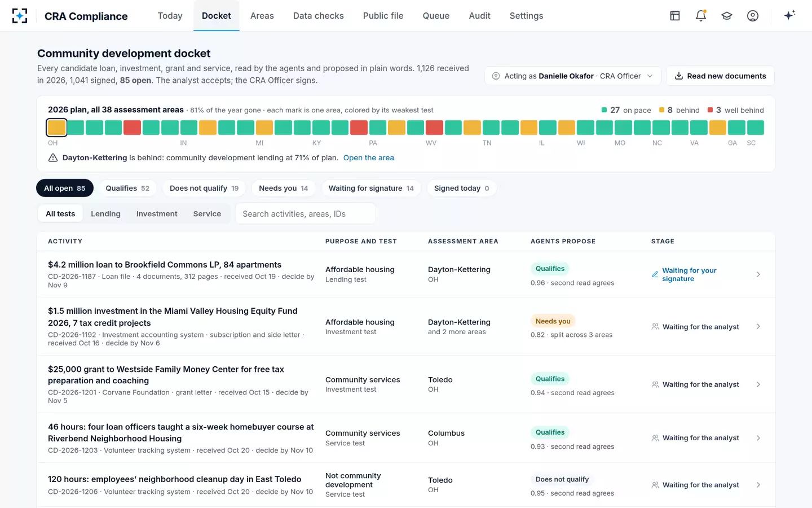Screen dimensions: 812x508
Task: Expand the Brookfield Commons loan row chevron
Action: click(758, 274)
